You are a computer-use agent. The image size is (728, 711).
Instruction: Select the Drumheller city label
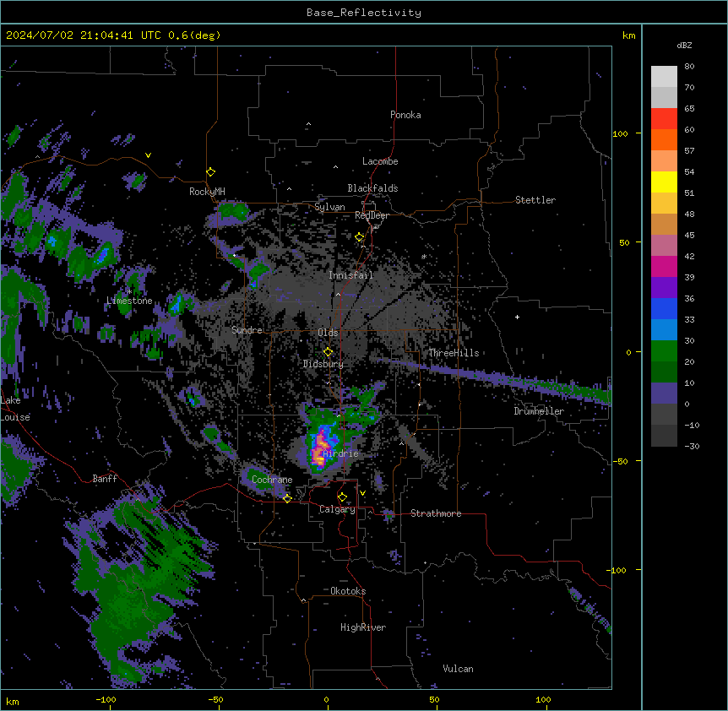pos(539,411)
